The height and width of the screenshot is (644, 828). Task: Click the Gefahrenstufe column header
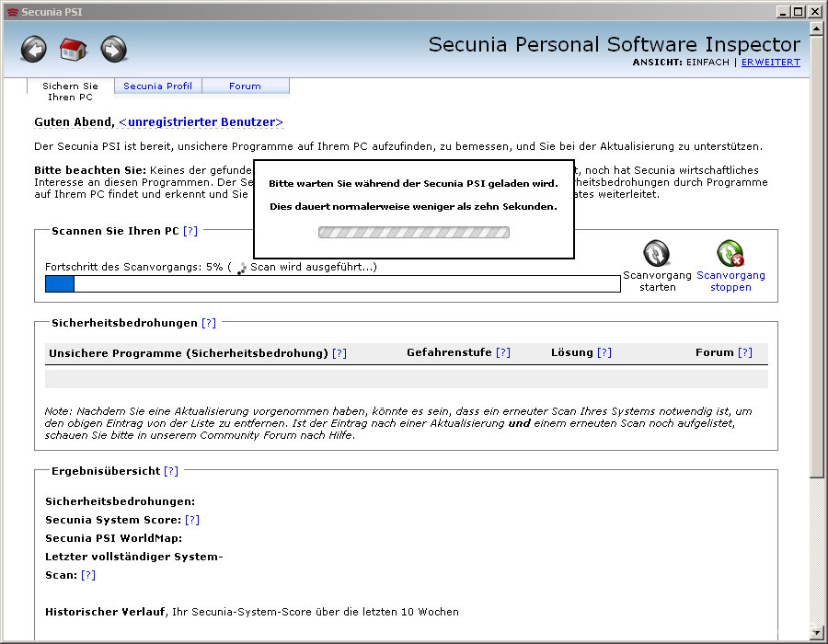449,352
